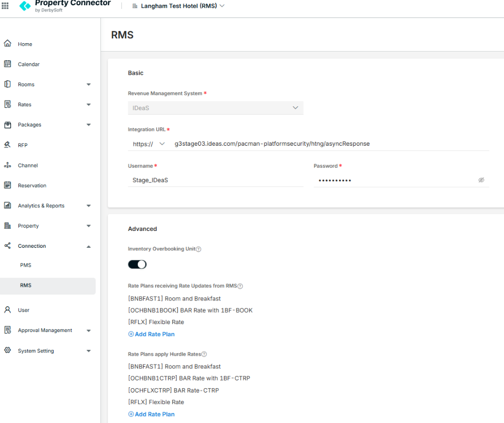Click plus icon under Rate Updates list
Screen dimensions: 504x423
[x=131, y=334]
